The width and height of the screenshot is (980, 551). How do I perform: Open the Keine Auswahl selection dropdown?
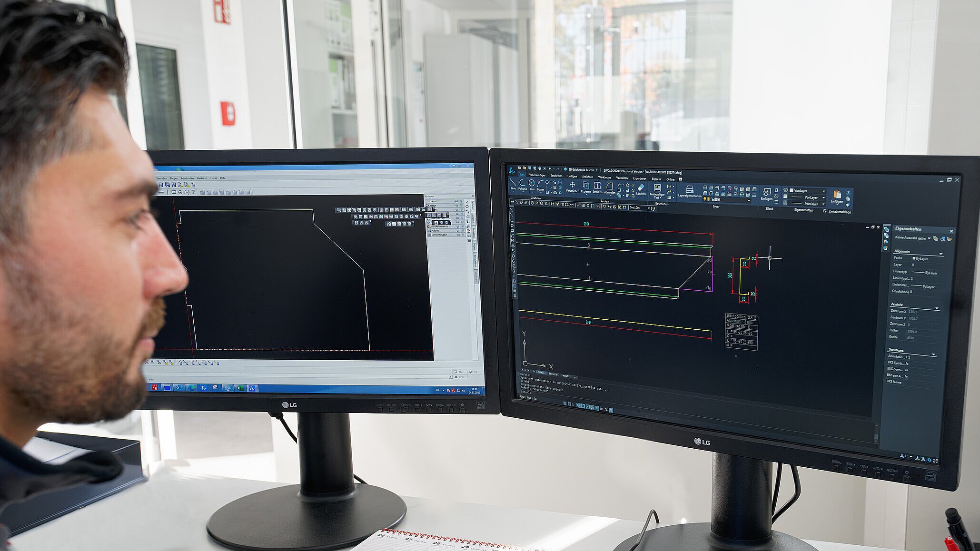[929, 238]
